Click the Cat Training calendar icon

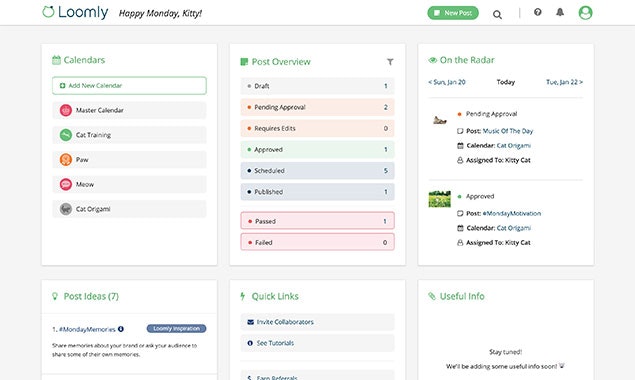tap(66, 135)
